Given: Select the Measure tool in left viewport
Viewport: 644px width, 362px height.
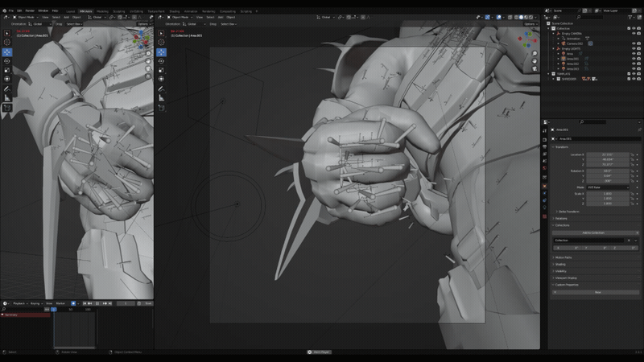Looking at the screenshot, I should 7,97.
